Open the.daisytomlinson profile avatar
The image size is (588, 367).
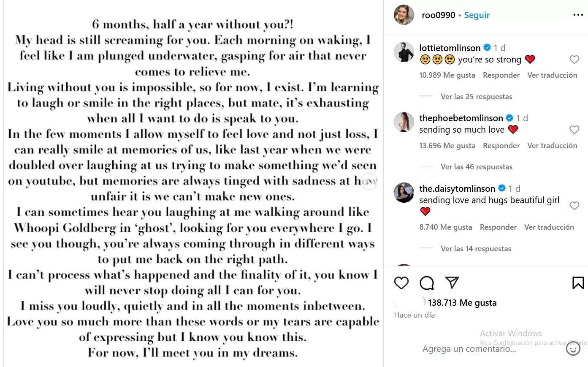pos(404,193)
